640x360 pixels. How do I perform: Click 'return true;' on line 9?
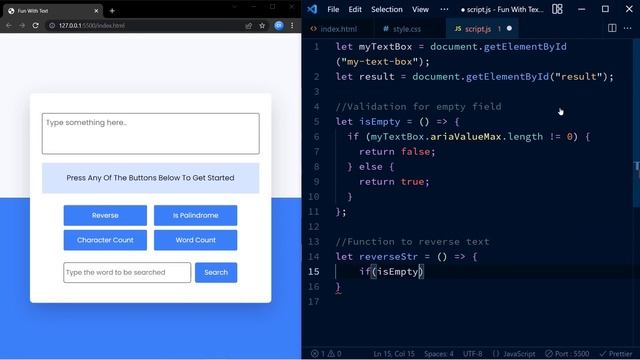pyautogui.click(x=394, y=182)
